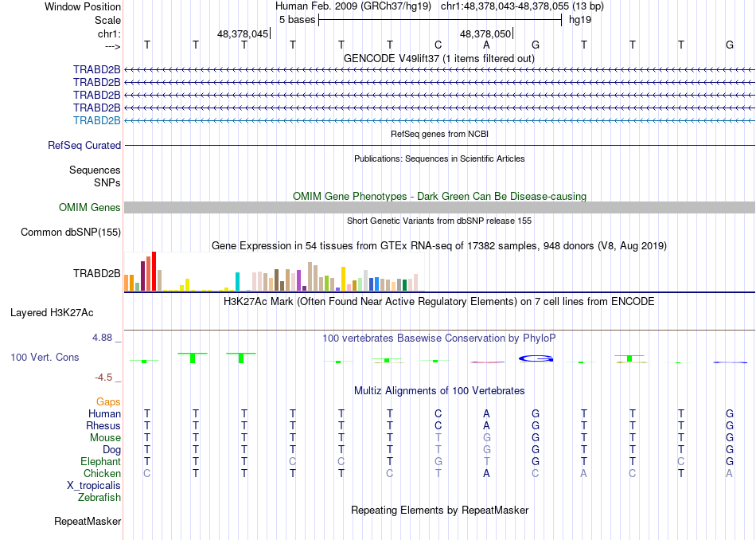The width and height of the screenshot is (756, 540).
Task: Click the 48,378,050 position marker
Action: point(486,33)
